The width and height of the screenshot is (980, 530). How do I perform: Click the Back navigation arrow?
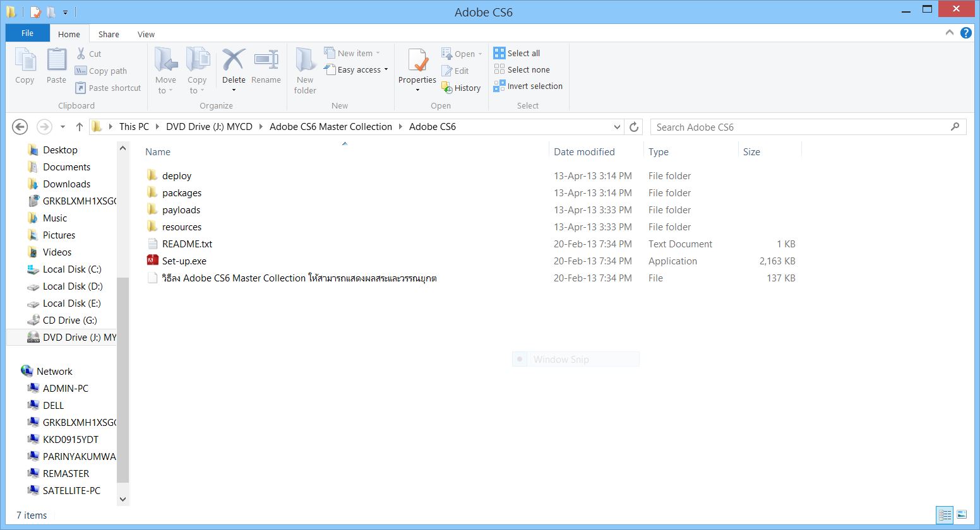[20, 127]
